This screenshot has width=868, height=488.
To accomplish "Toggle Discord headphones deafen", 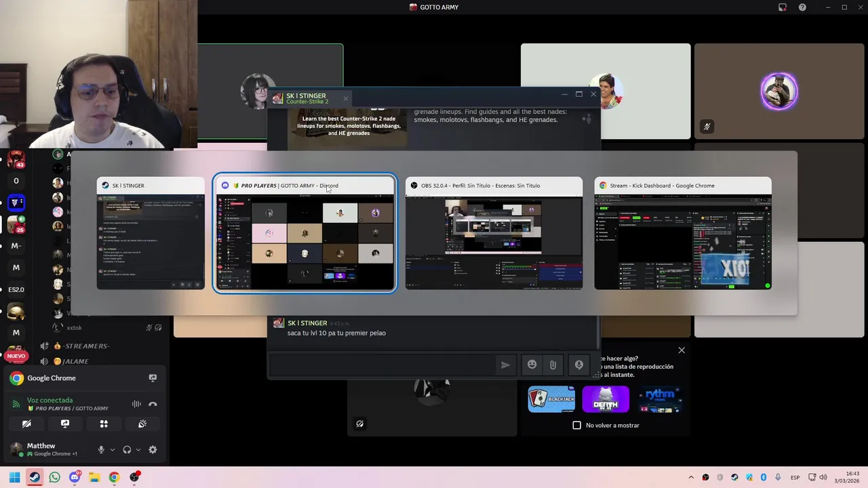I will [x=127, y=449].
